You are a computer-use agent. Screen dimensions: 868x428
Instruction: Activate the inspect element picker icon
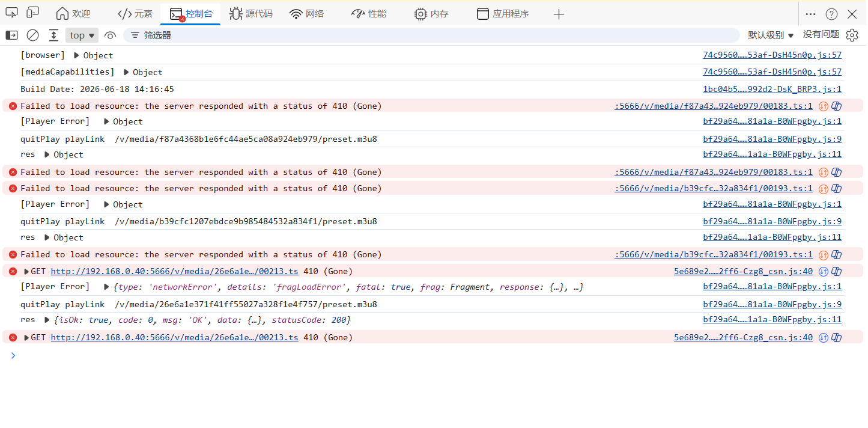[11, 13]
